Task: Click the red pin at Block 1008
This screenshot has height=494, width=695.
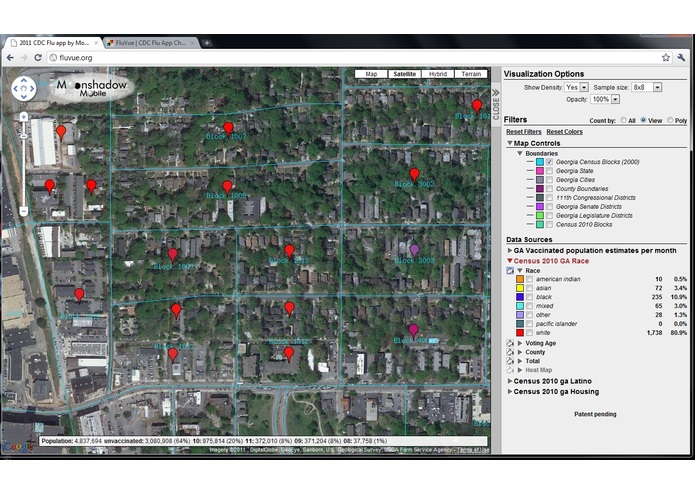Action: [227, 187]
